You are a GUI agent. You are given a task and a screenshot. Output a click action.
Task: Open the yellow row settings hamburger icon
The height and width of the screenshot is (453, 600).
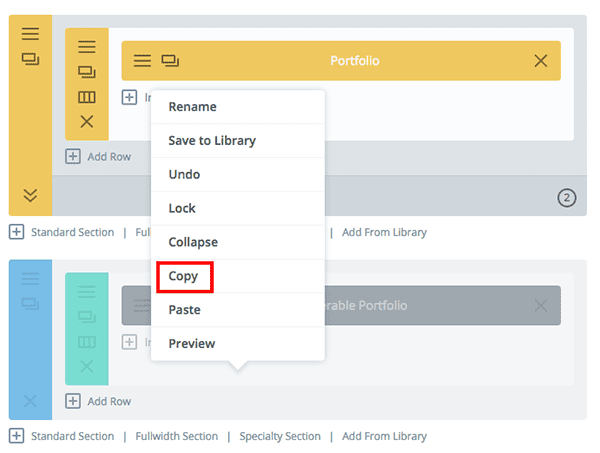coord(87,46)
